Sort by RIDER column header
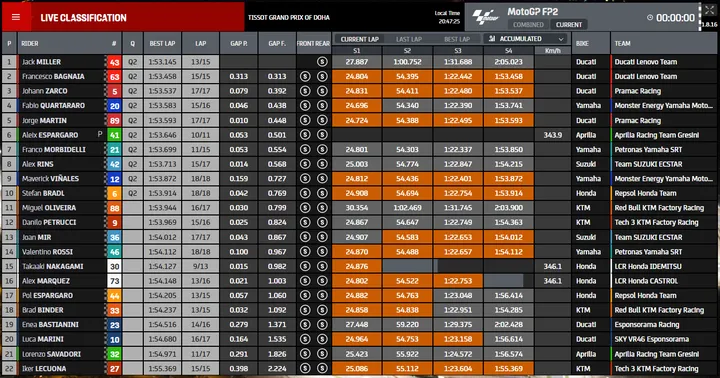This screenshot has width=720, height=378. tap(30, 44)
